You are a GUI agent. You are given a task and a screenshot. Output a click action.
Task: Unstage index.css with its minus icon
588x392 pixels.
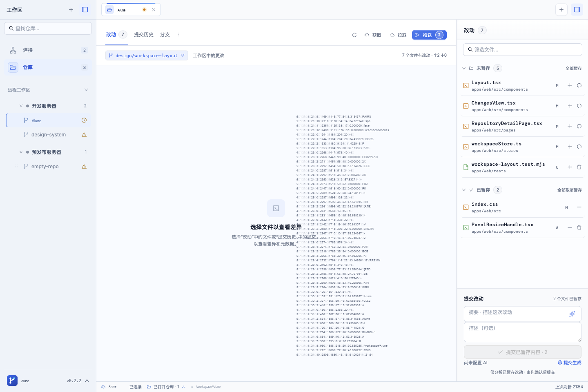pyautogui.click(x=579, y=207)
